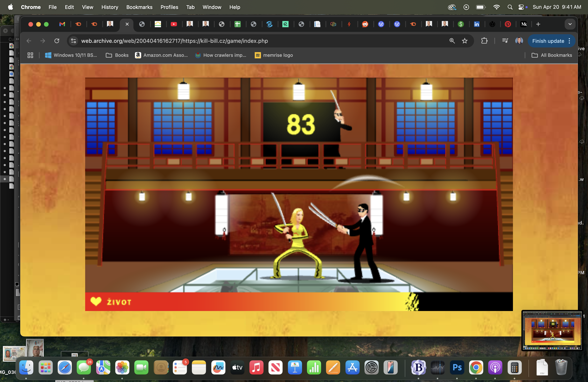This screenshot has width=588, height=382.
Task: Click the battery status icon
Action: 481,7
